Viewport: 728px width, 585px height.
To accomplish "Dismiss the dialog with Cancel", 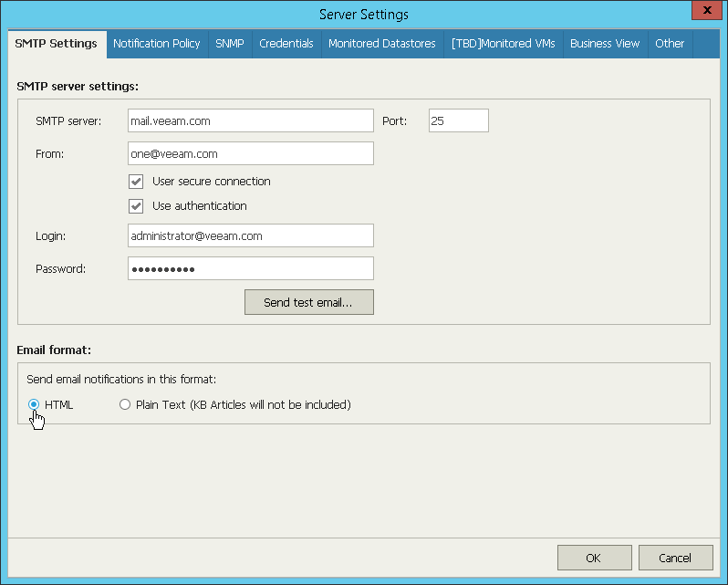I will pos(675,558).
